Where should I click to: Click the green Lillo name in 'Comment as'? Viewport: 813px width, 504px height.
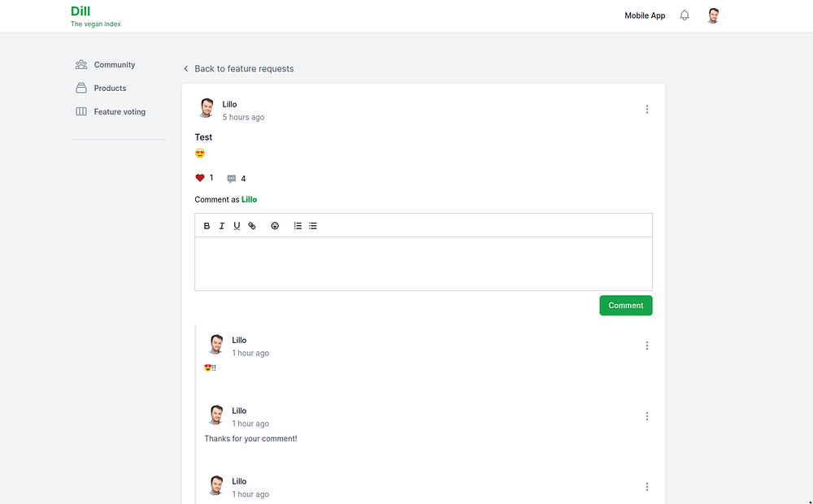pos(249,200)
